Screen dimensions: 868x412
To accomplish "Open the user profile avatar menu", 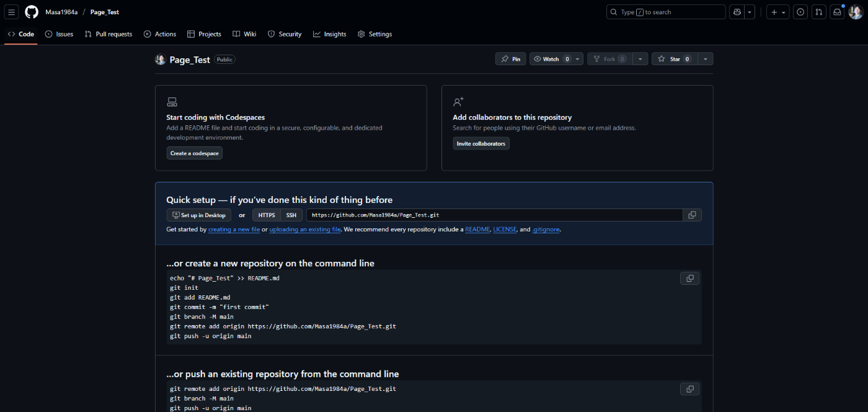I will tap(856, 12).
